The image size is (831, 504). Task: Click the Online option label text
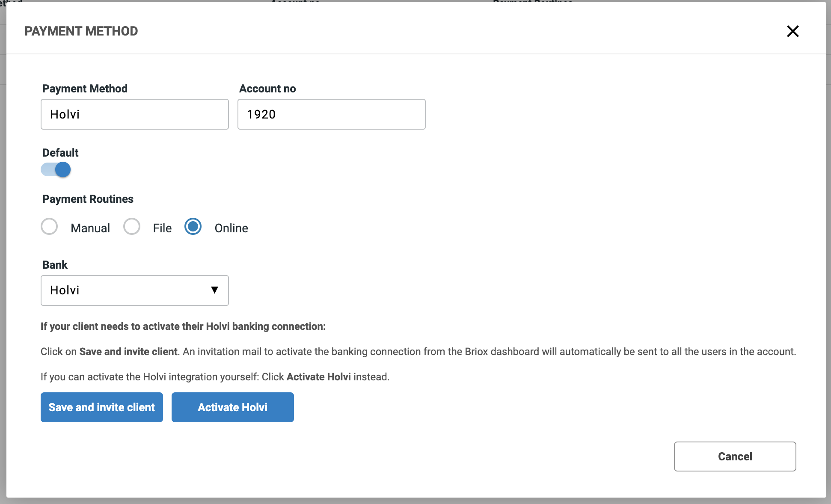point(231,228)
